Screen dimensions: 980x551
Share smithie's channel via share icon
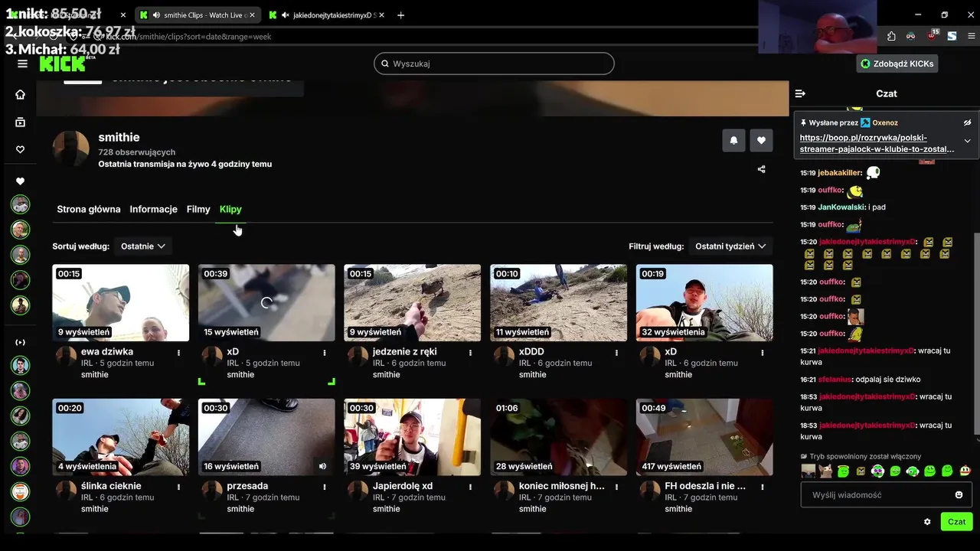761,169
